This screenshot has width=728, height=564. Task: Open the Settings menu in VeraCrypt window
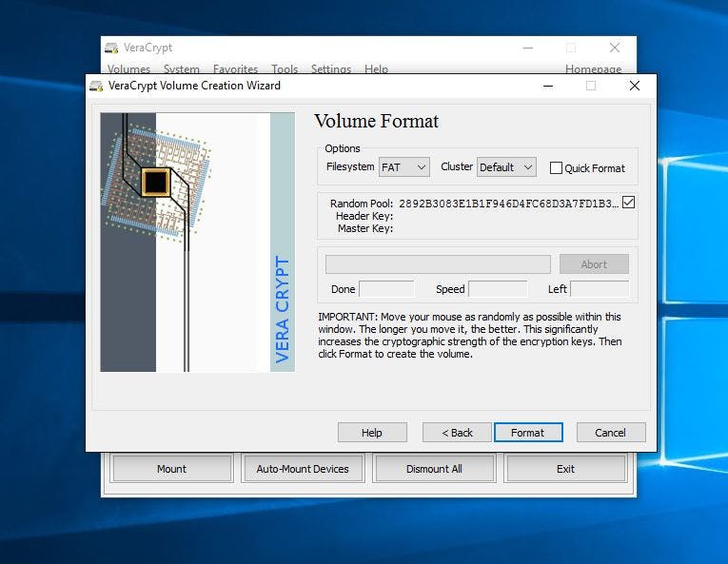click(x=331, y=69)
